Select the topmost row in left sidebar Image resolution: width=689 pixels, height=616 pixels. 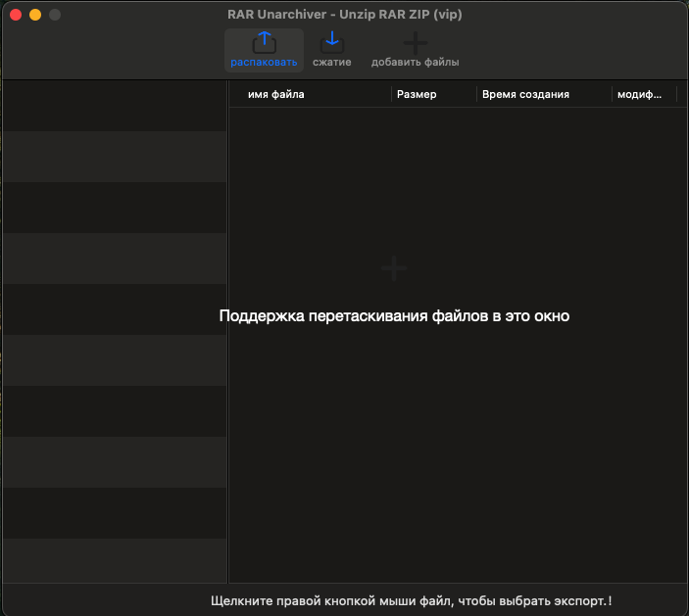click(x=114, y=106)
